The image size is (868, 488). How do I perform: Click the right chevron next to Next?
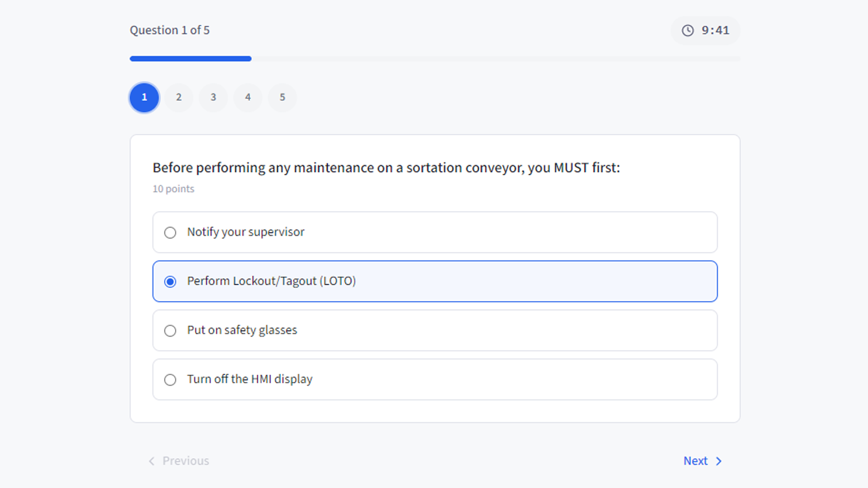(719, 461)
